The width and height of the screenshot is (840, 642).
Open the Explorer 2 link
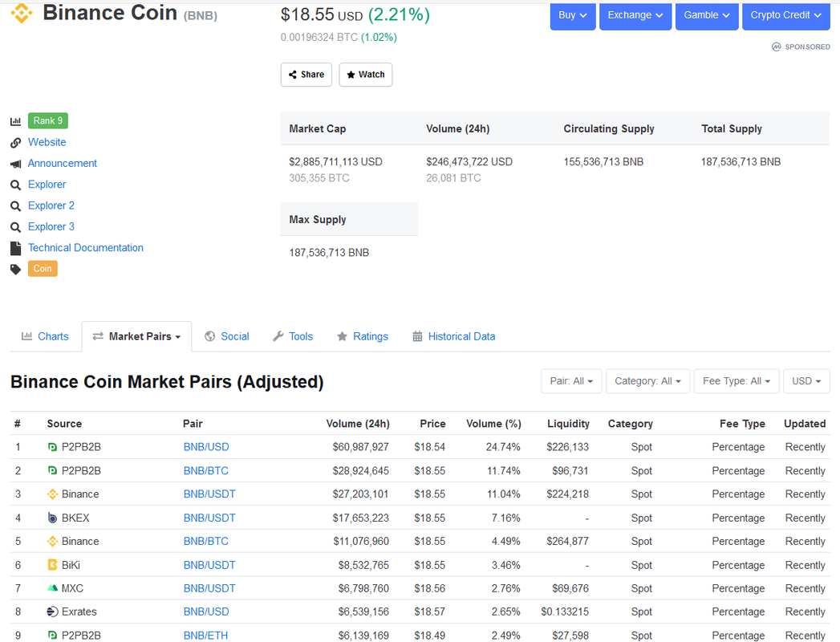[x=51, y=205]
